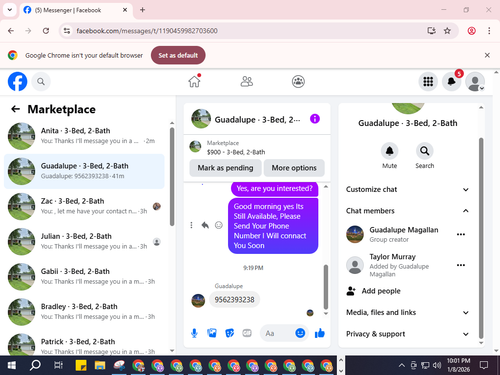The height and width of the screenshot is (375, 500).
Task: Mark the listing as pending
Action: pyautogui.click(x=225, y=168)
